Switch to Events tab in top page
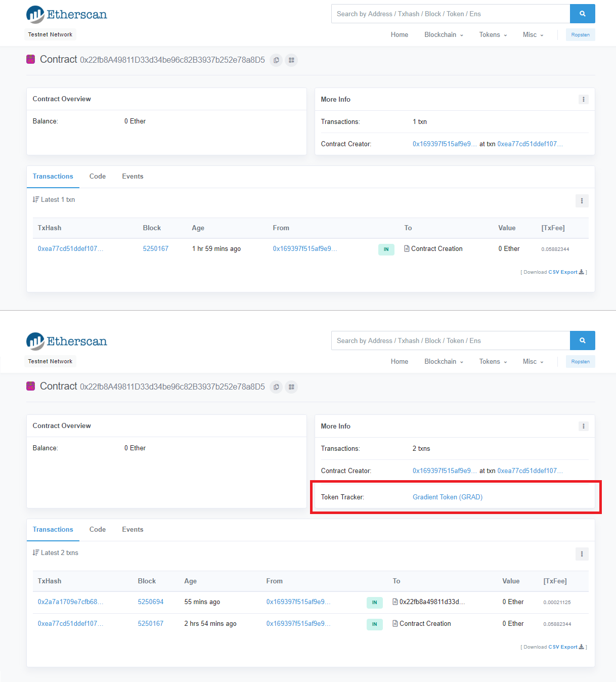 [133, 176]
